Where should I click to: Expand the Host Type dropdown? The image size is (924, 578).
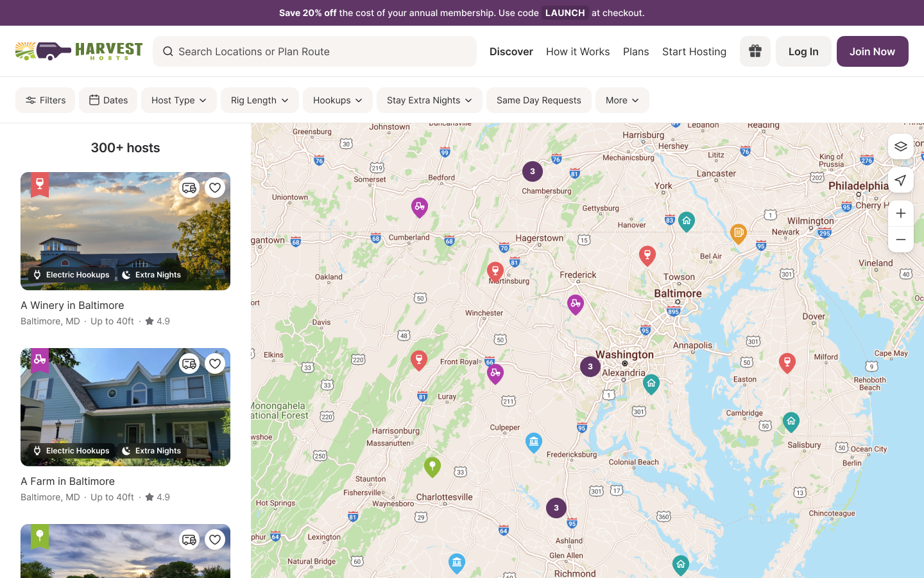[x=179, y=100]
